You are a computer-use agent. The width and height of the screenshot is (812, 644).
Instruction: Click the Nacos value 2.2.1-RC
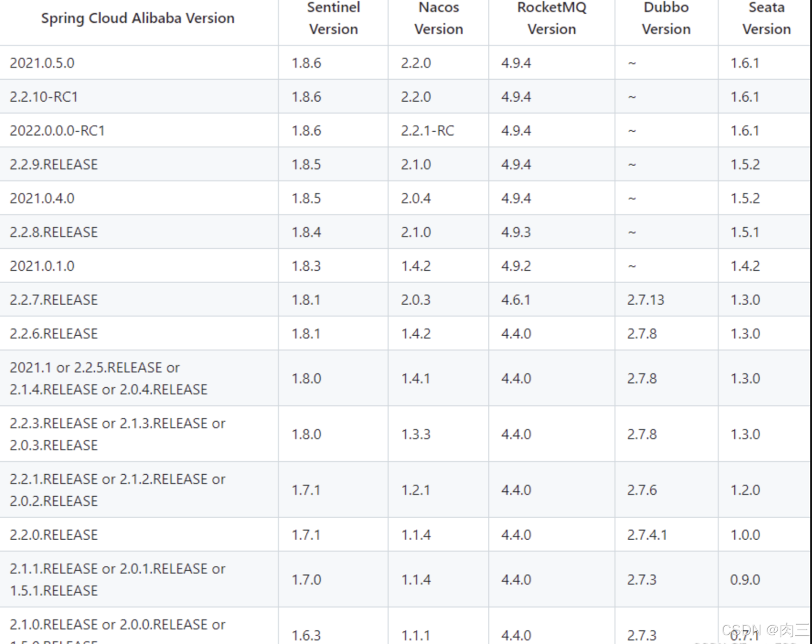427,130
